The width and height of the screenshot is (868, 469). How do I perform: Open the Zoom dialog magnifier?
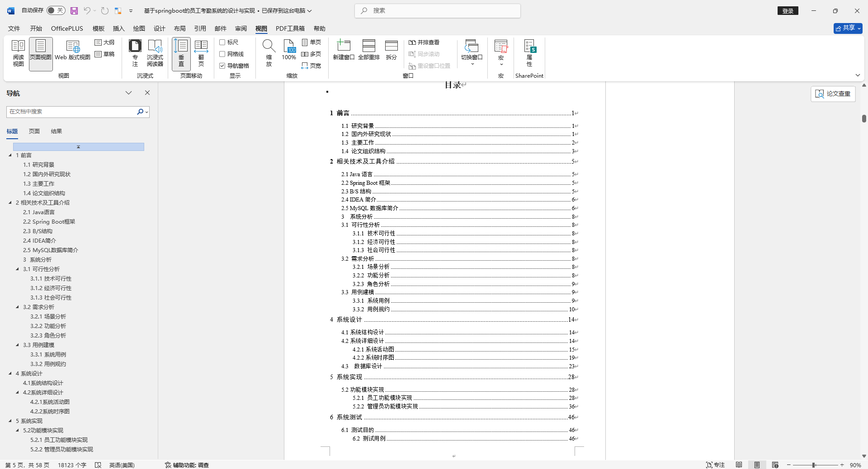pyautogui.click(x=269, y=54)
